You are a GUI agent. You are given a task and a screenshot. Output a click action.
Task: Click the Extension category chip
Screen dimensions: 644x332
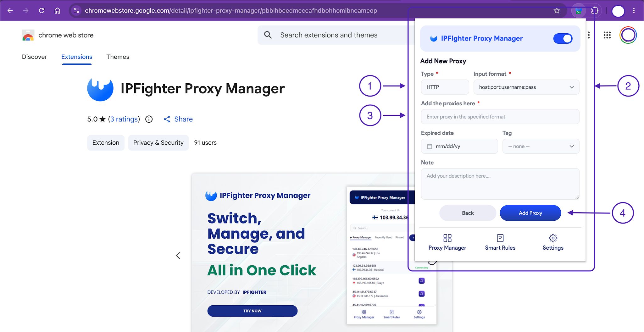[x=106, y=143]
